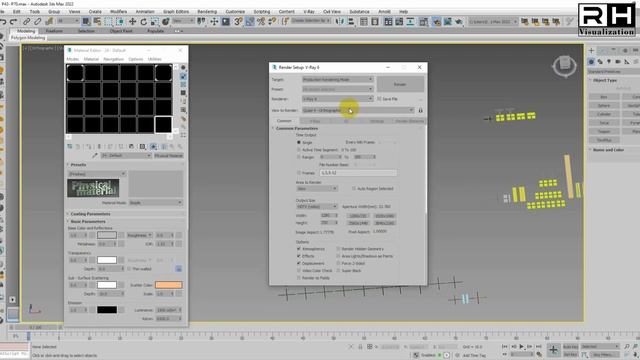This screenshot has height=360, width=640.
Task: Select the Select and Place tool
Action: pyautogui.click(x=166, y=22)
